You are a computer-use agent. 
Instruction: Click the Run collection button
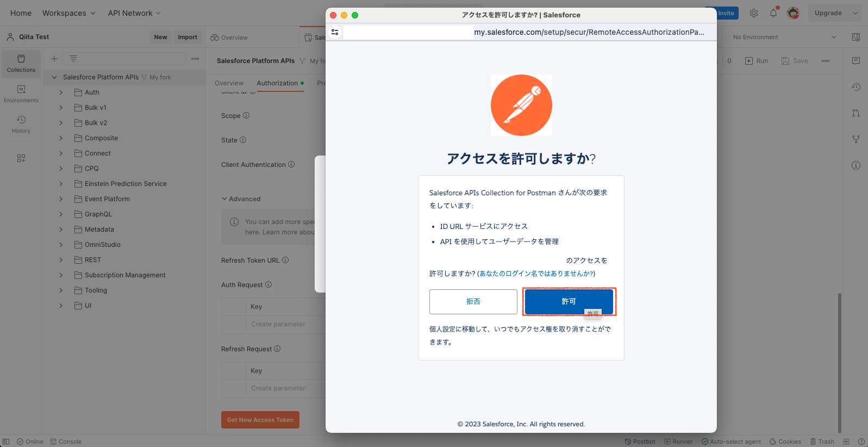[x=757, y=61]
